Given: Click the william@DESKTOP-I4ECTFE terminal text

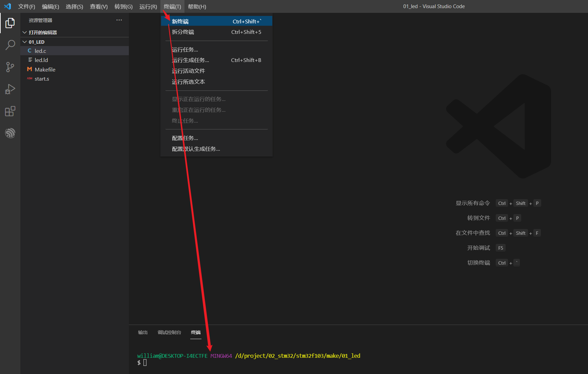Looking at the screenshot, I should 172,356.
